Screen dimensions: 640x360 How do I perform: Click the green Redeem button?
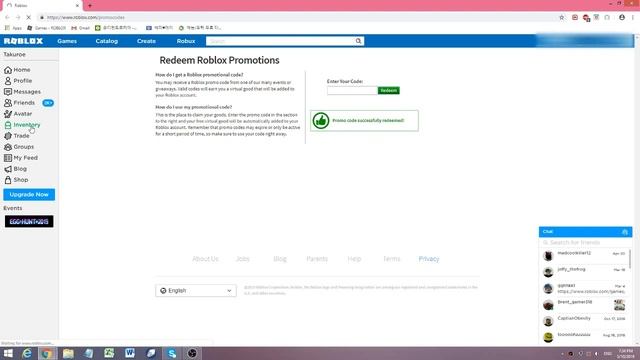(x=389, y=91)
